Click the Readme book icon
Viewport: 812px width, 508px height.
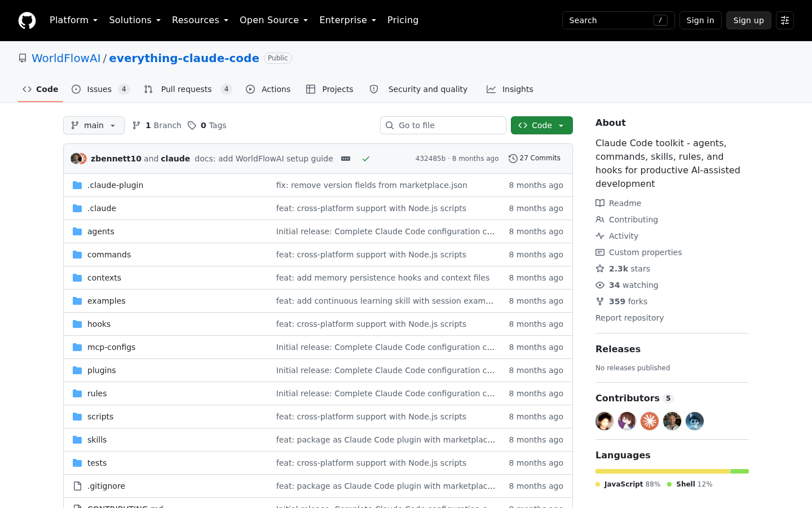click(x=600, y=203)
